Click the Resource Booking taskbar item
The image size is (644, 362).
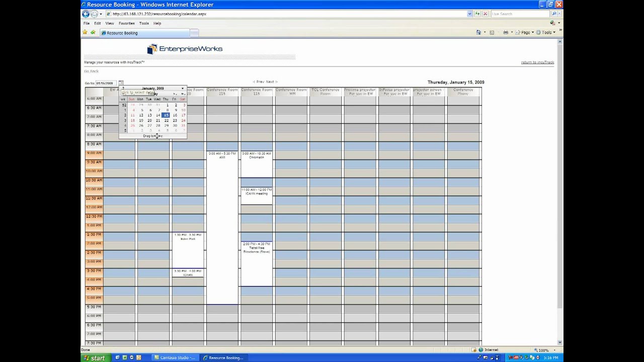(x=225, y=358)
